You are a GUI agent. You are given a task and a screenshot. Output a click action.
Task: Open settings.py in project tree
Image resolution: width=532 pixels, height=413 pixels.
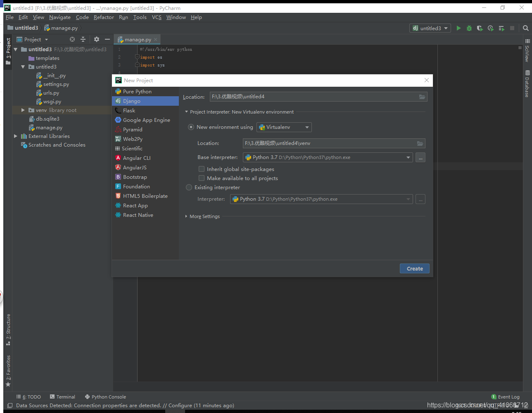[x=52, y=84]
